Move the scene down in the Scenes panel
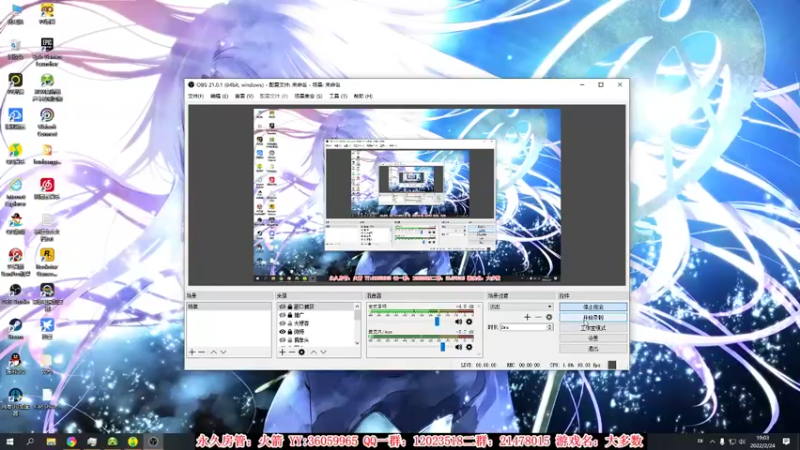800x450 pixels. pyautogui.click(x=223, y=352)
